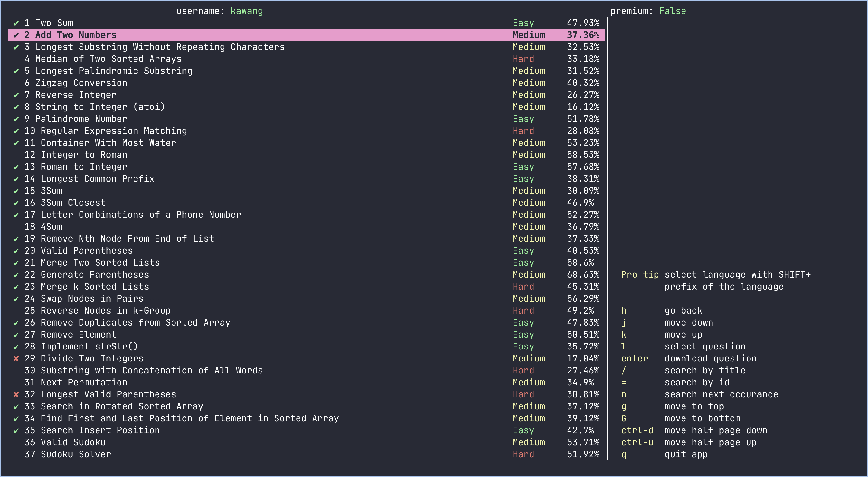The height and width of the screenshot is (477, 868).
Task: Click the red X beside Longest Valid Parentheses
Action: (16, 394)
